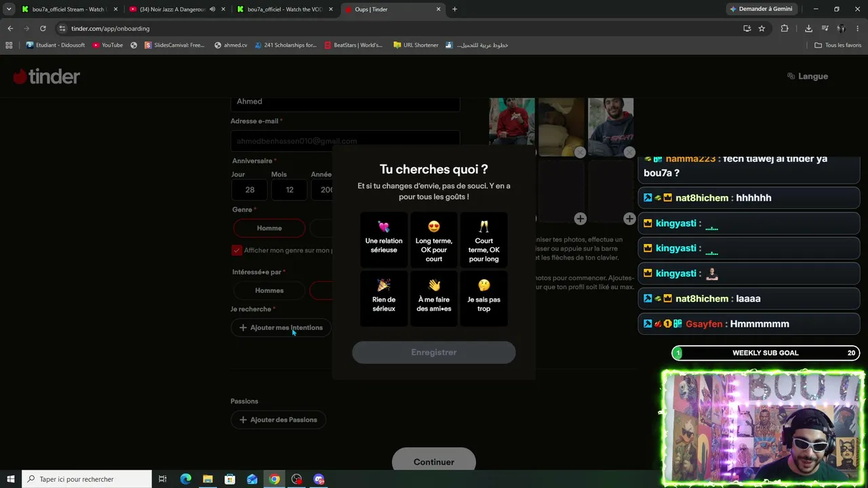Remove the second profile photo

[580, 152]
